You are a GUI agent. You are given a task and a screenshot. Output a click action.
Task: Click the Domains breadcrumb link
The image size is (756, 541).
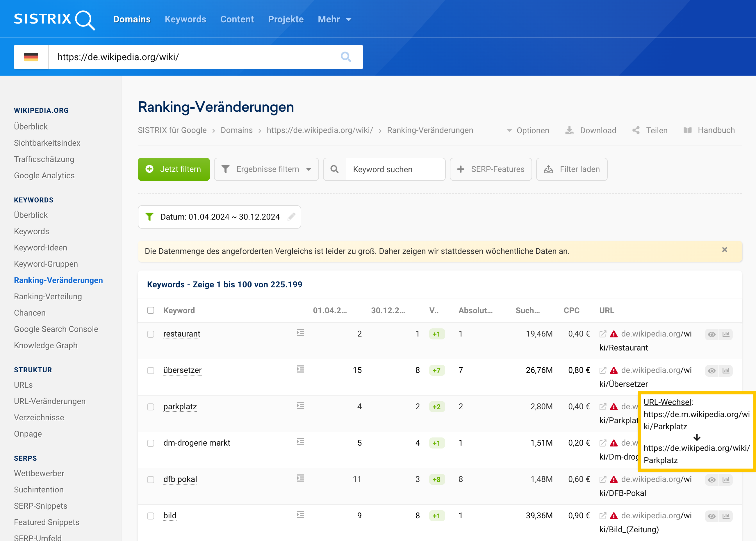[236, 130]
